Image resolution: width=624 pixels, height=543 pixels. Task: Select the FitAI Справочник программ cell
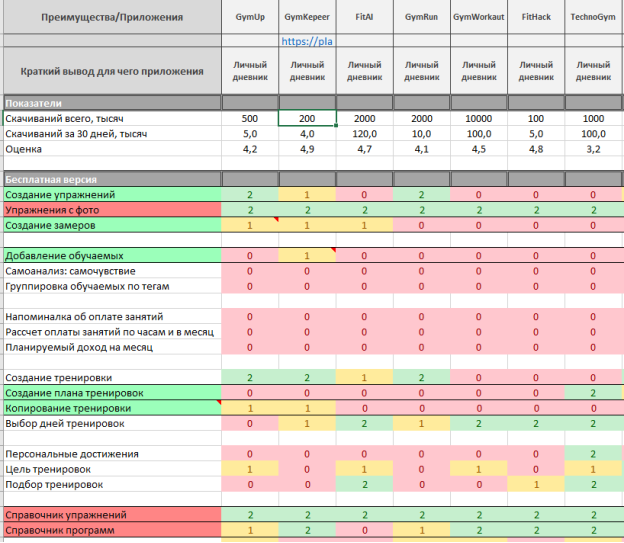click(364, 530)
